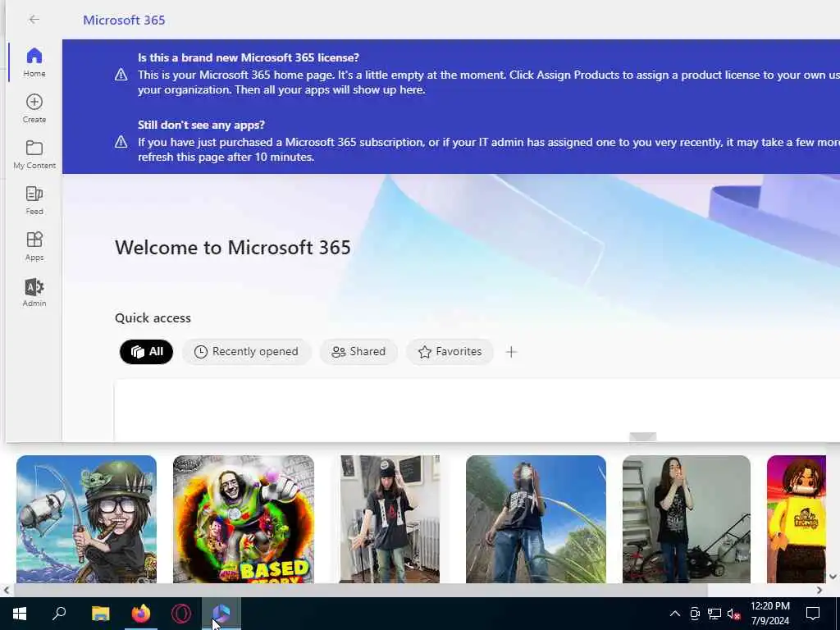Click the 'Is this a brand new Microsoft 365 license?' heading
This screenshot has height=630, width=840.
(x=248, y=57)
